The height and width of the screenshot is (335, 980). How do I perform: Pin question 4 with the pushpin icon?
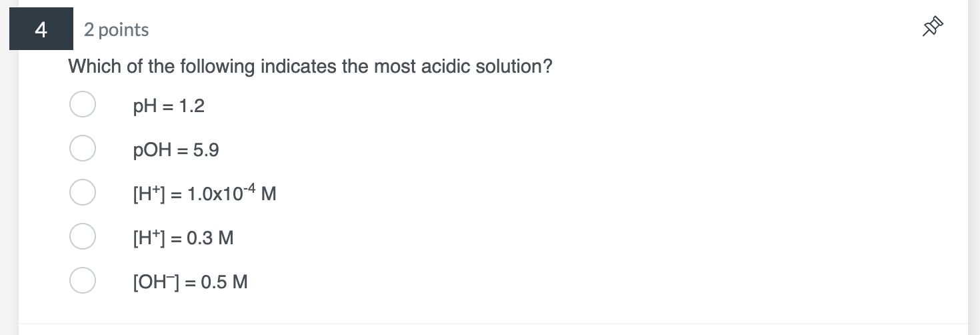[x=933, y=27]
